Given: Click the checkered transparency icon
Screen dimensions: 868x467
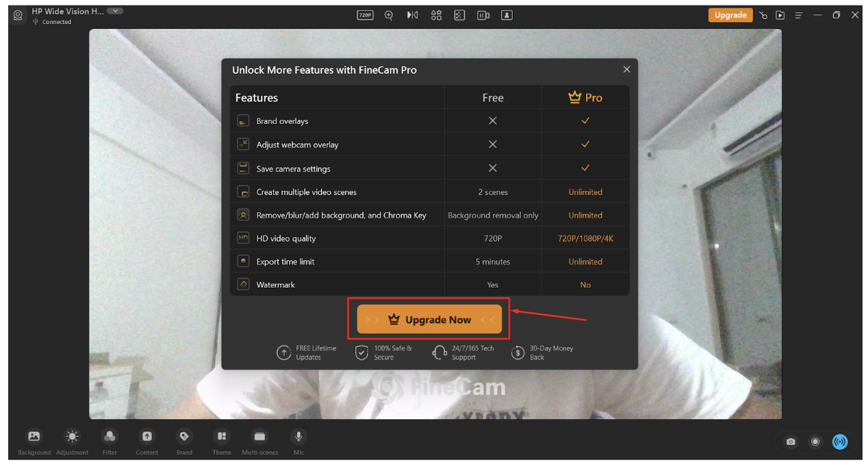Looking at the screenshot, I should (x=459, y=15).
